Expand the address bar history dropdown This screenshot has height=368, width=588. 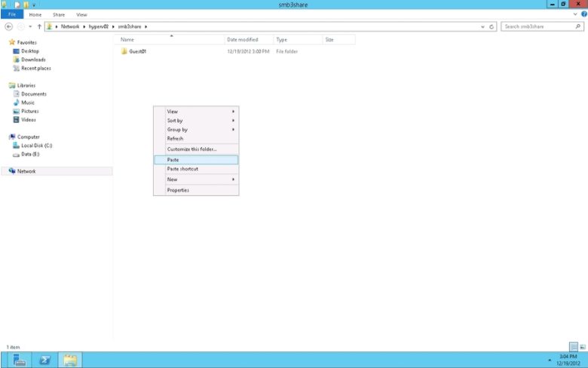click(482, 26)
